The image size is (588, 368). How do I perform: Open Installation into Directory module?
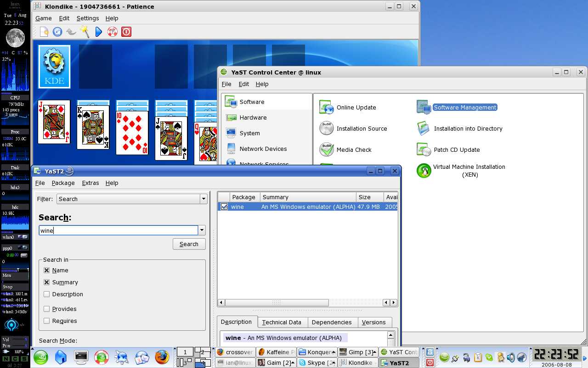click(x=459, y=129)
